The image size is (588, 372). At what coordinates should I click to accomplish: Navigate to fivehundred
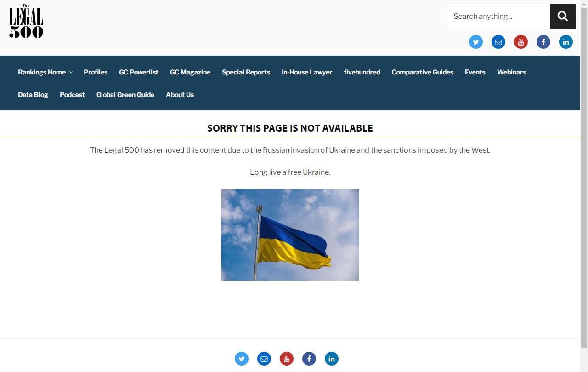point(362,72)
